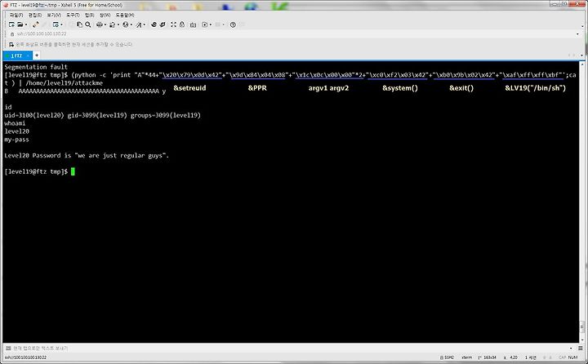The image size is (588, 364).
Task: Expand the Open Session dropdown arrow
Action: pos(26,24)
